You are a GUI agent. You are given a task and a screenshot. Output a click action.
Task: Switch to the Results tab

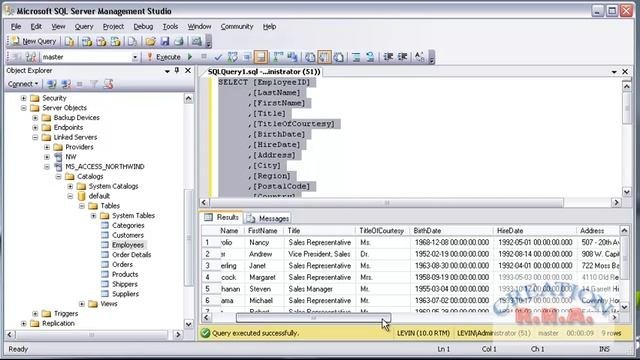[222, 218]
